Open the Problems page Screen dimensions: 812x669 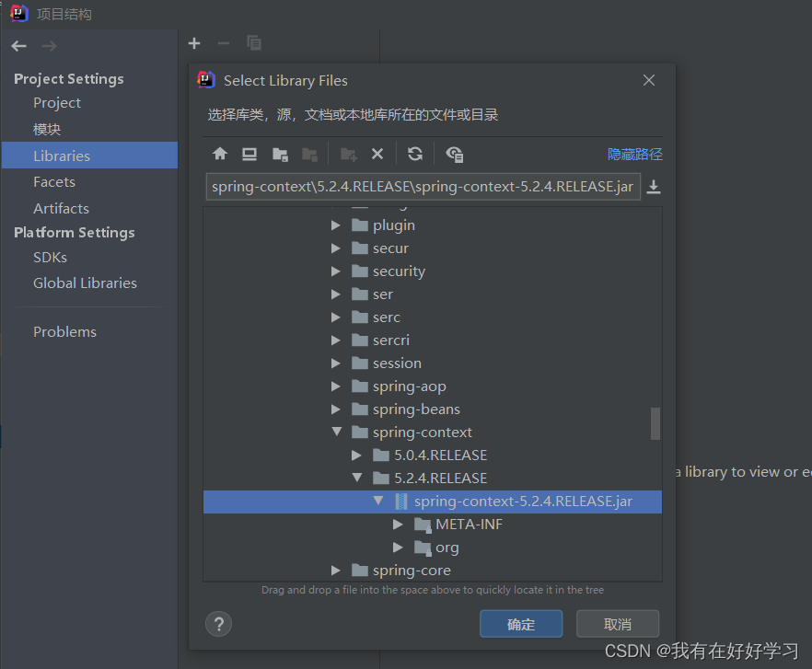(x=64, y=331)
